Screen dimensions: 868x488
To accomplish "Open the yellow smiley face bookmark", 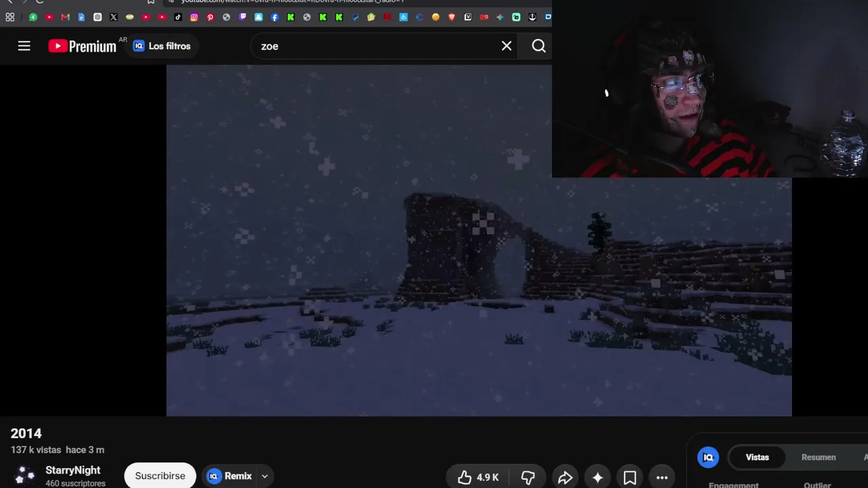I will coord(435,17).
